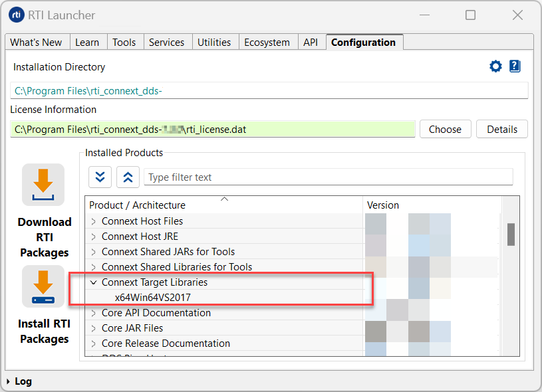Screen dimensions: 542x392
Task: Click the Download RTI Packages icon
Action: pos(43,185)
